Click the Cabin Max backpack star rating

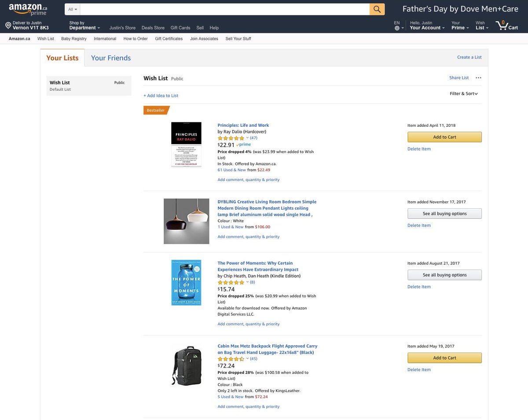pos(231,359)
